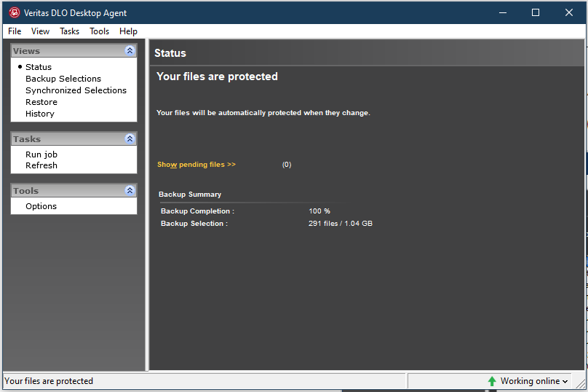Click the green arrow Working online status icon
Screen dimensions: 588x392
[x=492, y=381]
